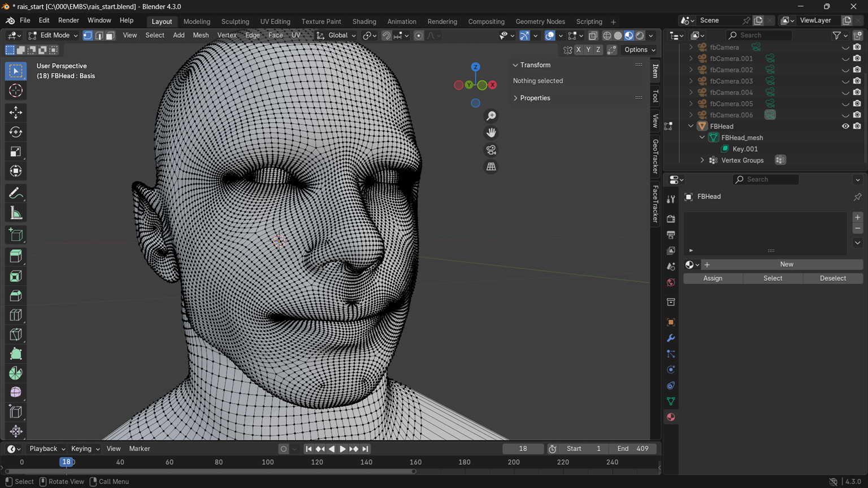868x488 pixels.
Task: Open the UV Editing workspace tab
Action: [275, 21]
